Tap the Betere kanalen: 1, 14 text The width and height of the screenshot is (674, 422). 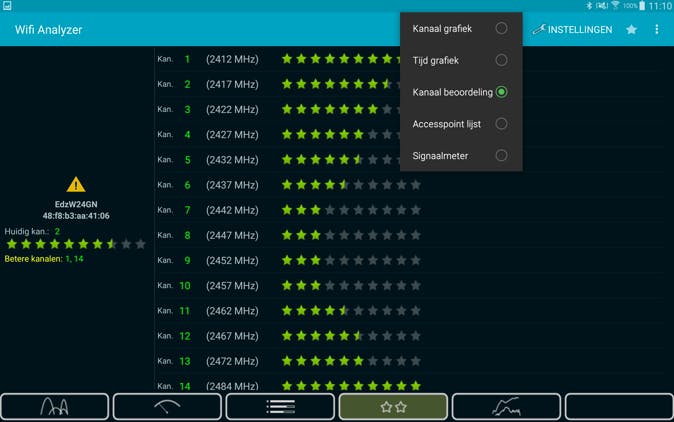(x=44, y=259)
